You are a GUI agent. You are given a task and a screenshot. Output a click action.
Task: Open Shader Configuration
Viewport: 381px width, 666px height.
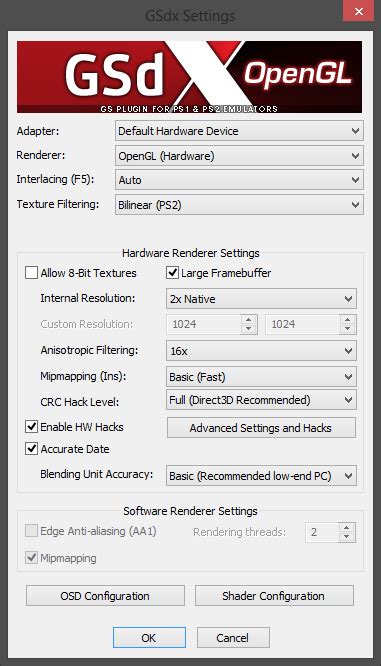pos(274,596)
